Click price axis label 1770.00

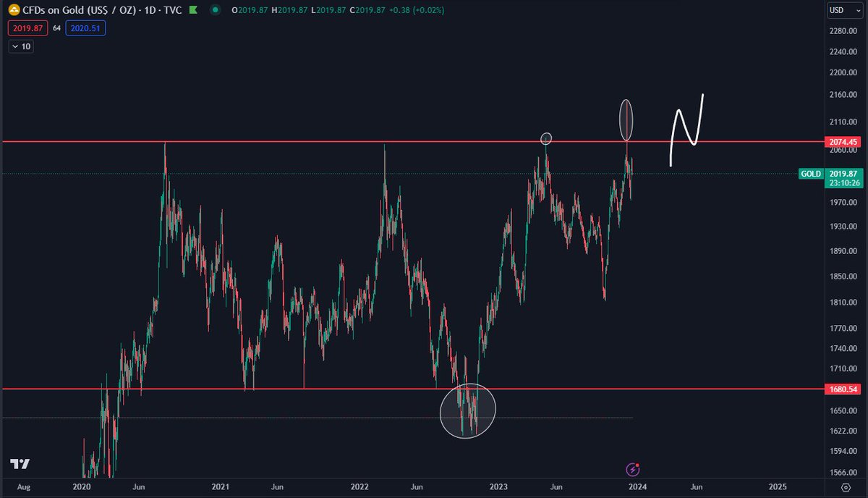[x=843, y=328]
